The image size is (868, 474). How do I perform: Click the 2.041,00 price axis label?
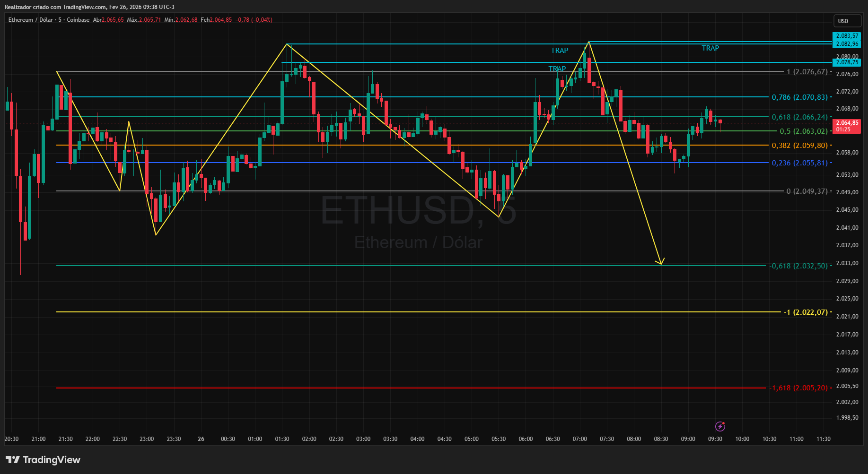pyautogui.click(x=847, y=228)
